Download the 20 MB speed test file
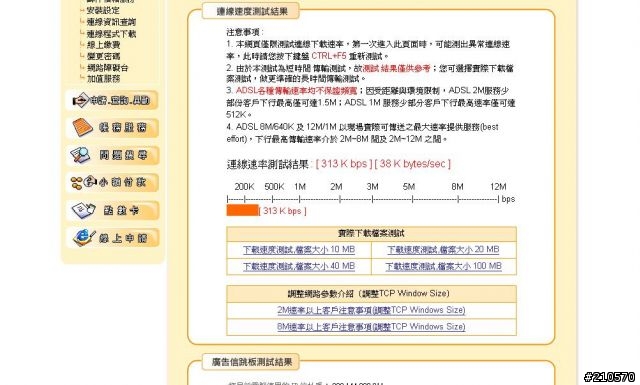 [x=443, y=249]
